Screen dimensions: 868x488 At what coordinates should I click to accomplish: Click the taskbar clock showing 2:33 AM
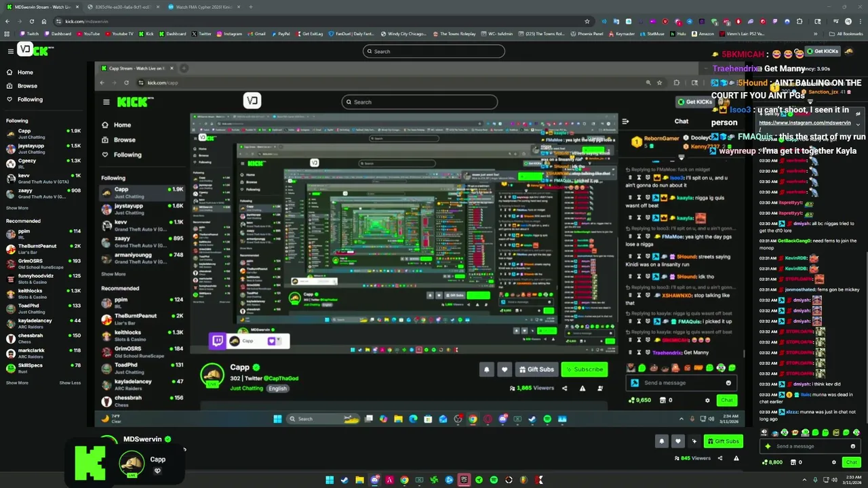[x=851, y=480]
